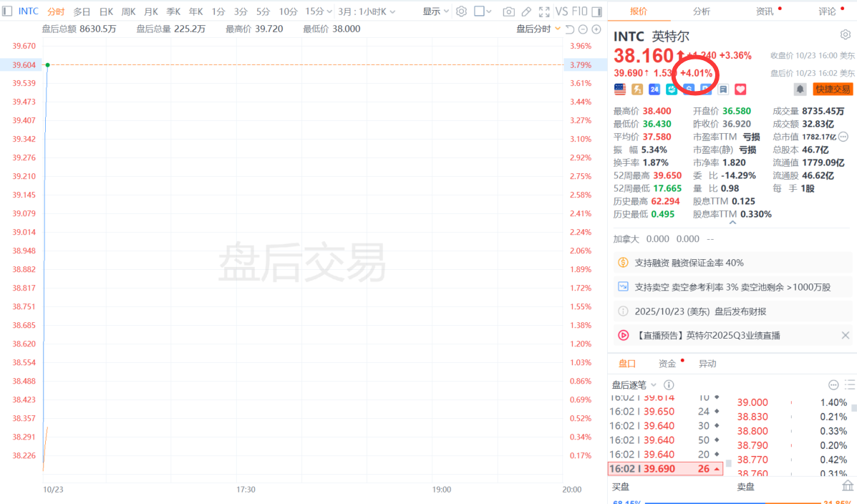Toggle the heart favorite for INTC

point(740,89)
